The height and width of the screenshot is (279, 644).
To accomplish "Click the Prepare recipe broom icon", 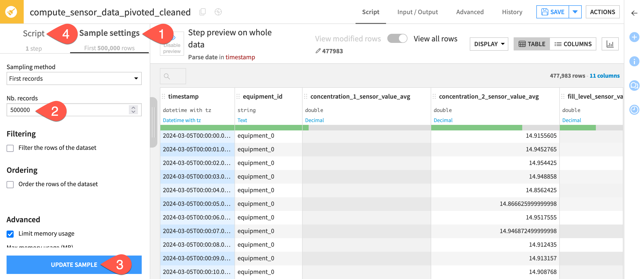I will tap(12, 12).
